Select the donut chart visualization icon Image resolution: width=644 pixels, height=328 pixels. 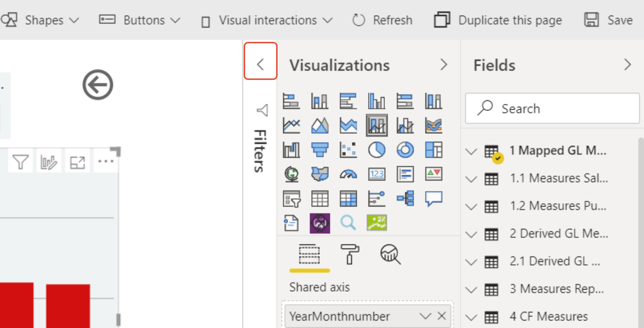tap(405, 150)
